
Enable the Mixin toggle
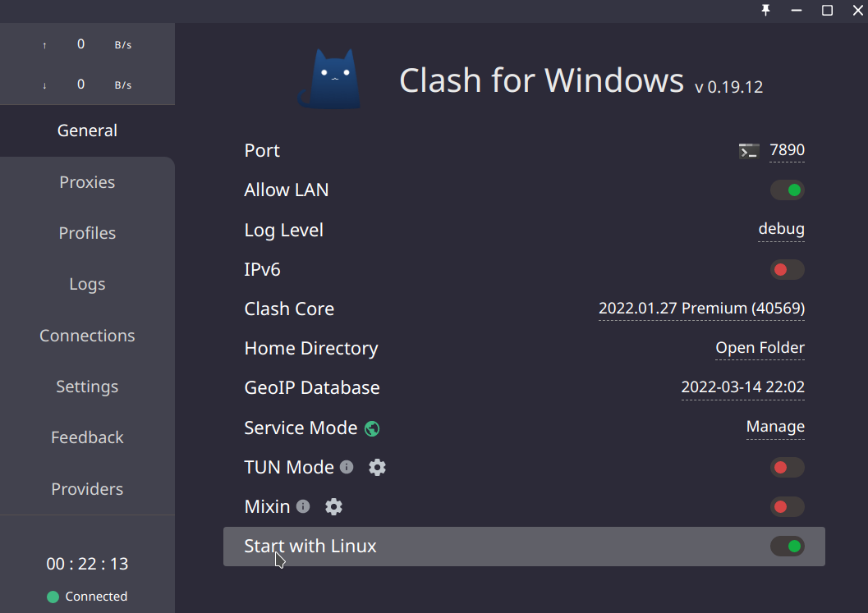[x=788, y=507]
